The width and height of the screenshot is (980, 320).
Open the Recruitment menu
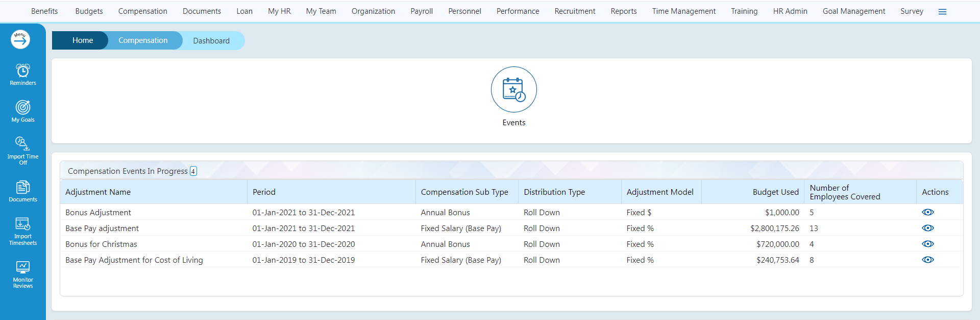[x=575, y=11]
